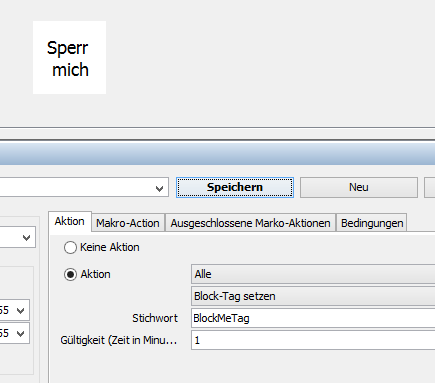The image size is (435, 383).
Task: Open the 'Alle' dropdown
Action: pyautogui.click(x=313, y=274)
